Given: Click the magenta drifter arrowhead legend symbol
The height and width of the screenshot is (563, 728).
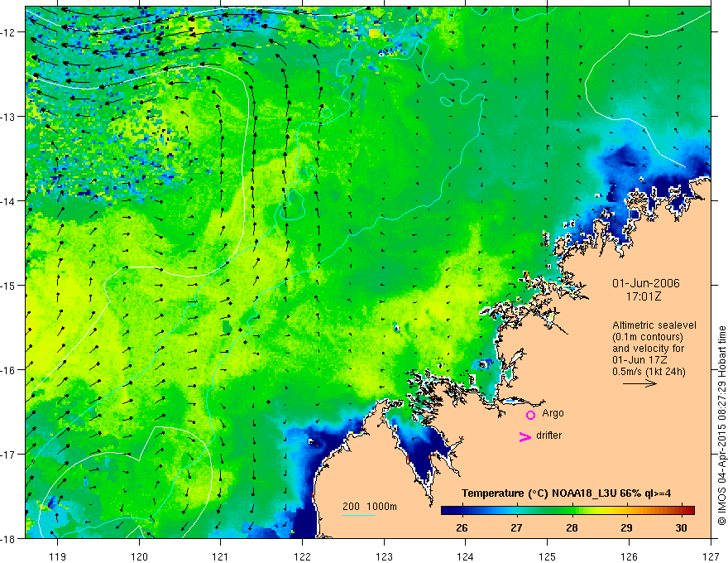Looking at the screenshot, I should tap(525, 436).
